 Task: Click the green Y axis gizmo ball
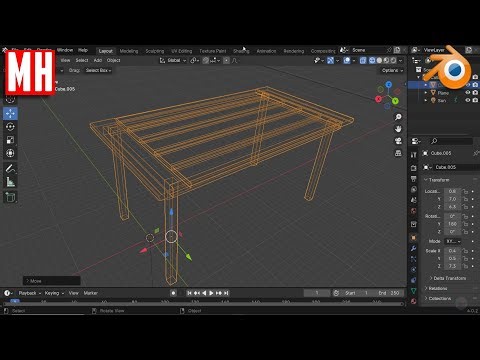(x=395, y=101)
